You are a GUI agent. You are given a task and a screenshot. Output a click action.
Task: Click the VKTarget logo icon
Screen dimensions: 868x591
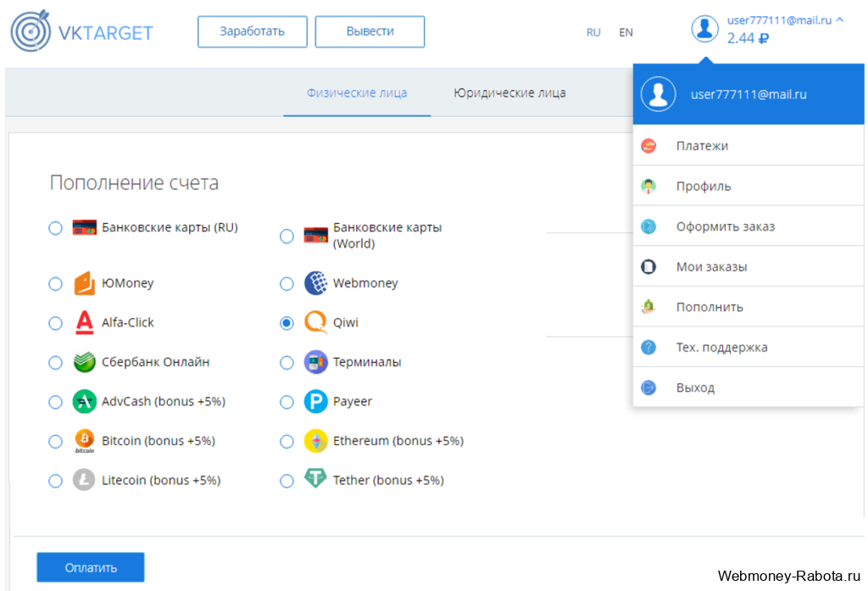coord(31,31)
